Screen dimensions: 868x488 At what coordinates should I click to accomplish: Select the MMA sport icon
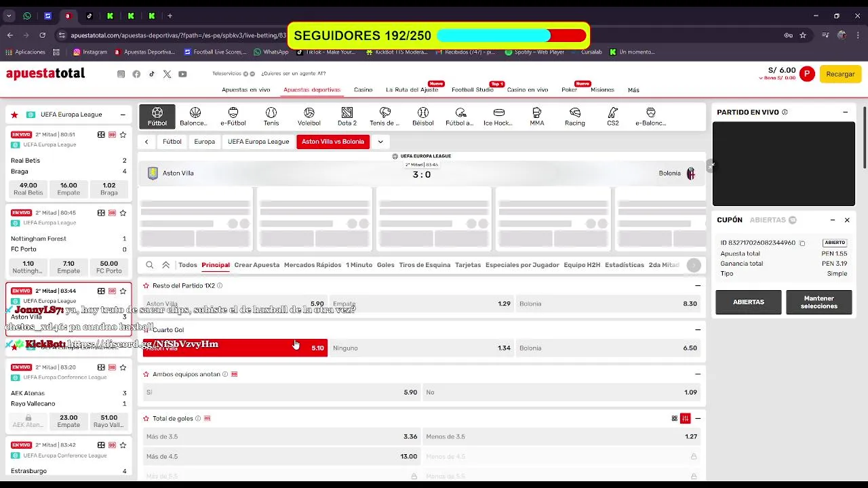(537, 117)
